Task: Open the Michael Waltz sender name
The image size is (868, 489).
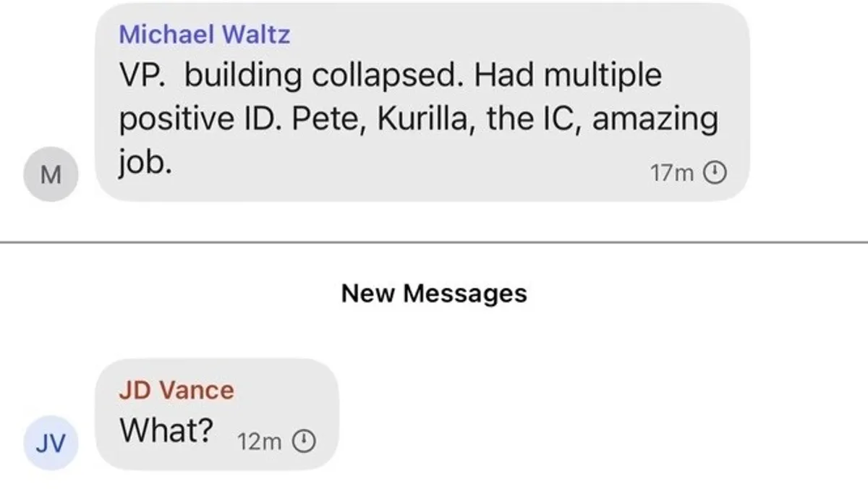Action: pos(204,34)
